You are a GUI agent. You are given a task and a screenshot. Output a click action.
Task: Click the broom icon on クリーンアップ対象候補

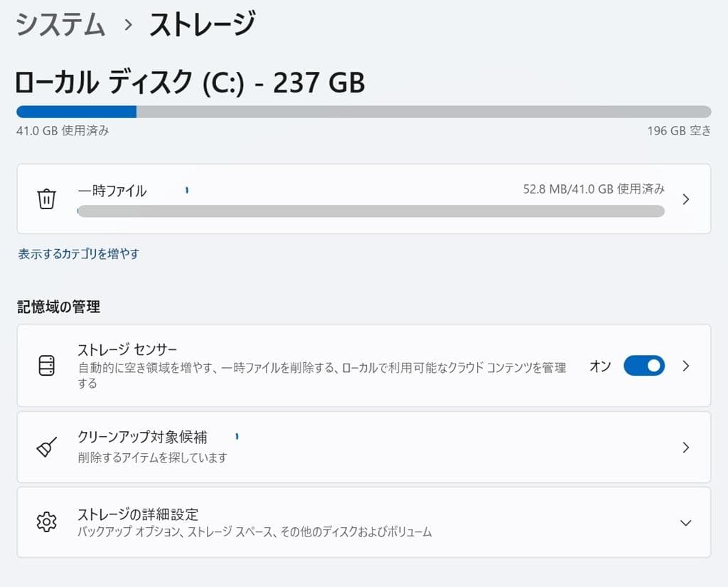tap(46, 447)
